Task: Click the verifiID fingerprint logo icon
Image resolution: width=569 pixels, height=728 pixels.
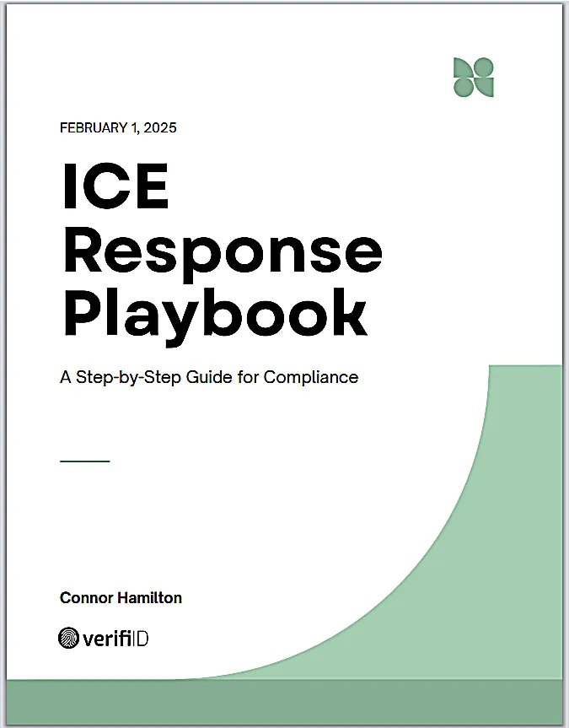Action: point(68,638)
